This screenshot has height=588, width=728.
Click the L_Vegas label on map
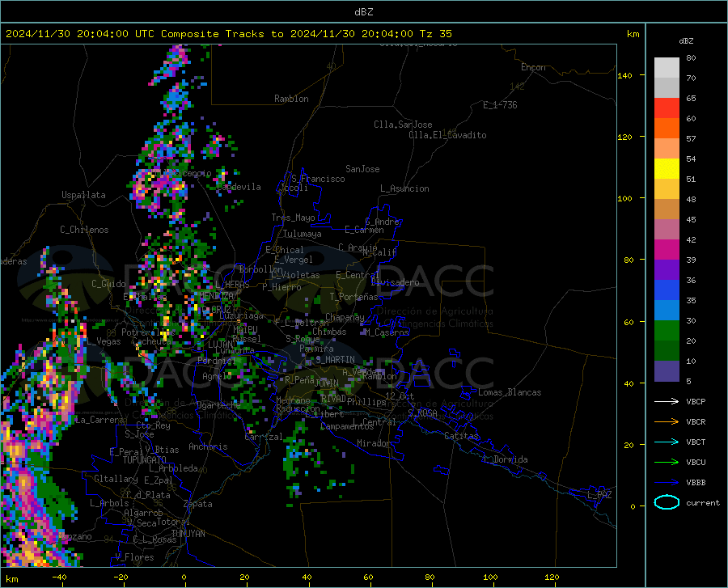point(104,341)
